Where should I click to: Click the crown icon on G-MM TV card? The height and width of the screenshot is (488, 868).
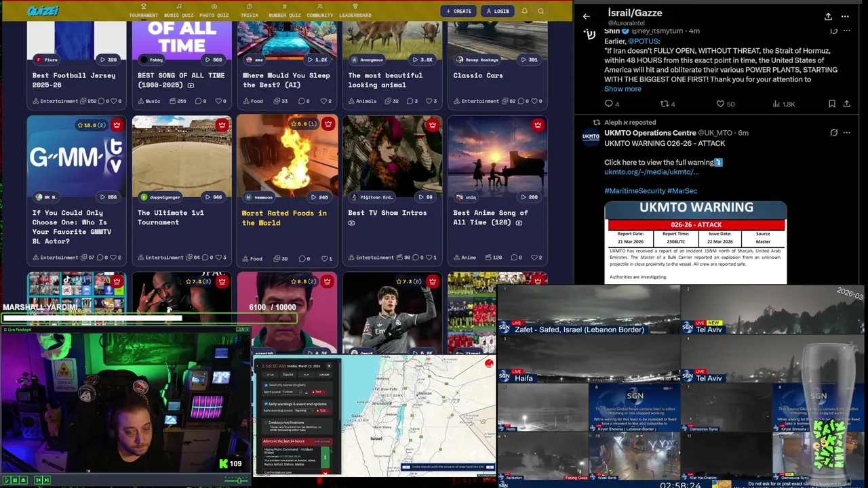coord(117,125)
